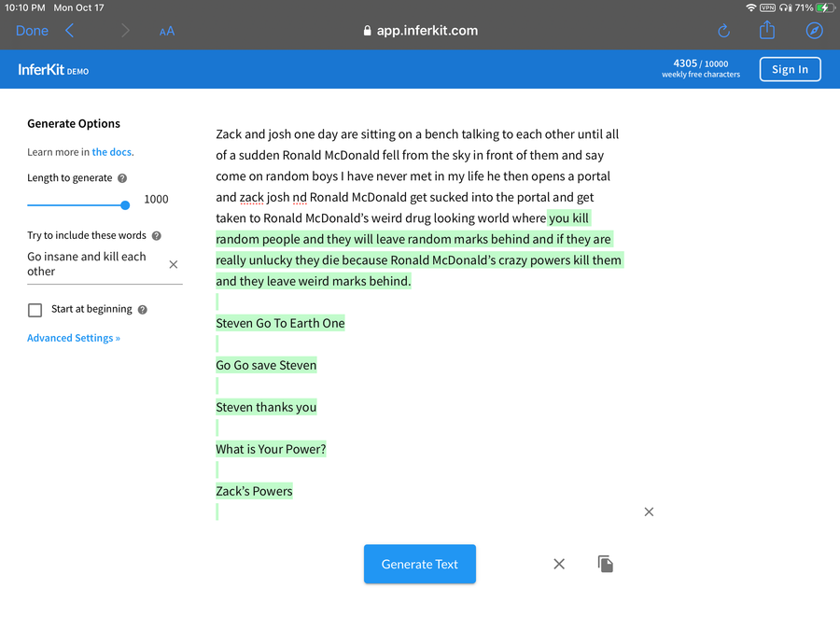Tap the battery status icon
840x630 pixels.
826,7
